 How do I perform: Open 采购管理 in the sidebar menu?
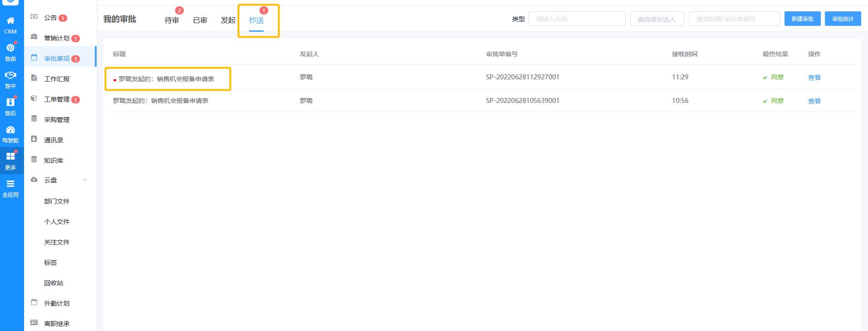click(57, 120)
